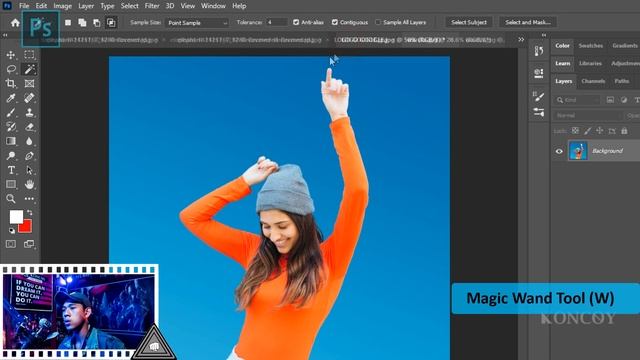Select the Pen tool
Image resolution: width=640 pixels, height=360 pixels.
[29, 156]
